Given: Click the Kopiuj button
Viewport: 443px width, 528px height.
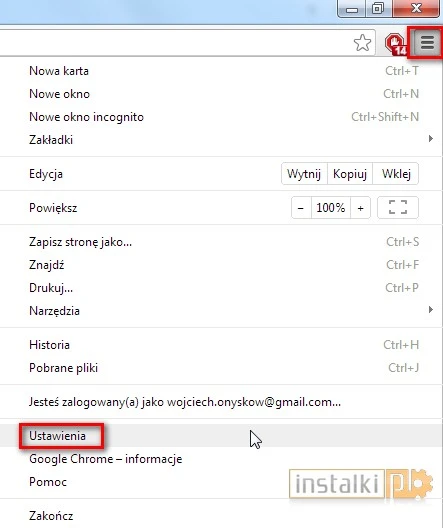Looking at the screenshot, I should 350,174.
